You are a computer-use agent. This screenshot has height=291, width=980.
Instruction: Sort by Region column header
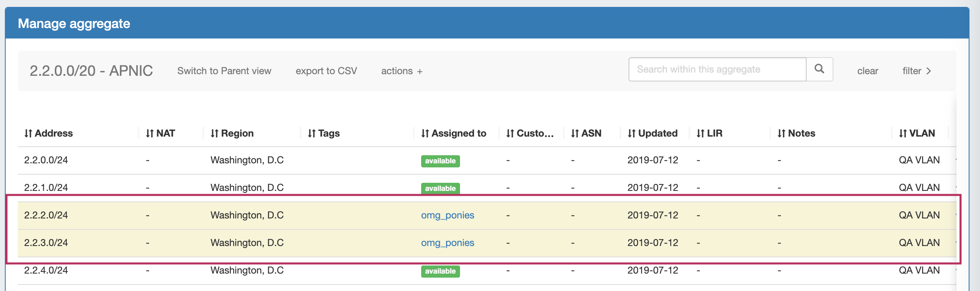232,133
